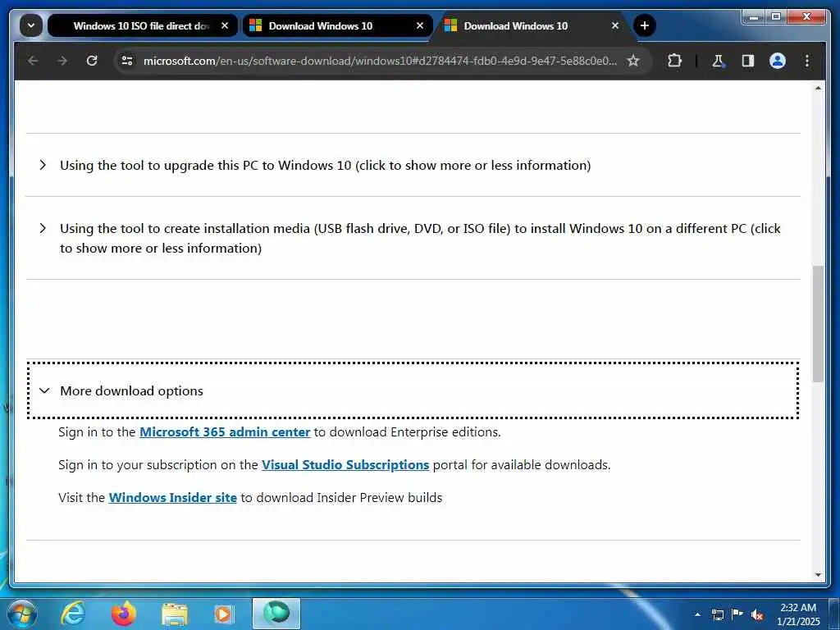
Task: Click the microsoft.com address bar URL
Action: point(380,61)
